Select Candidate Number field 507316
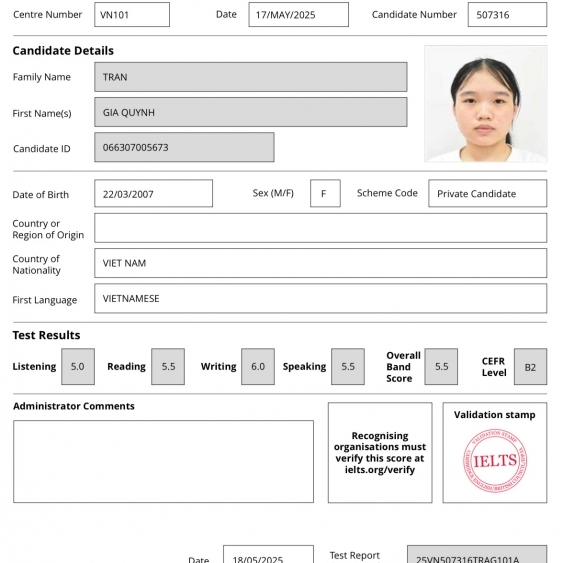563x563 pixels. [x=507, y=15]
